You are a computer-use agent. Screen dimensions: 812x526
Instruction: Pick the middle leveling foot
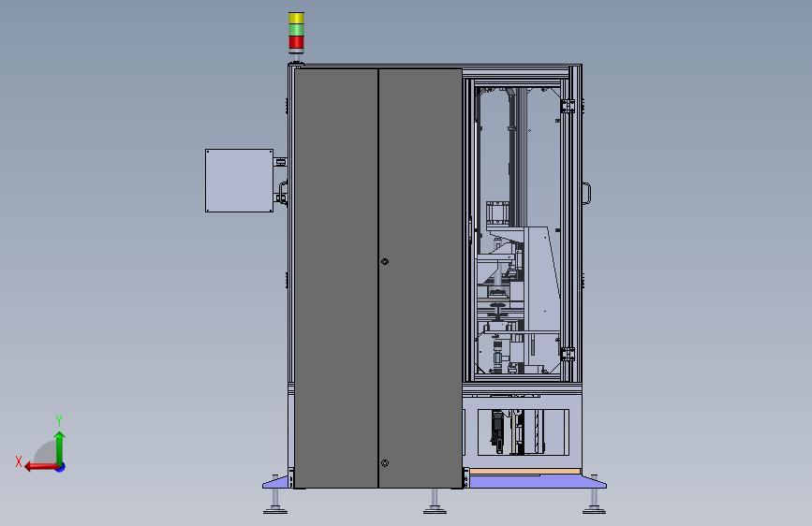pos(435,501)
